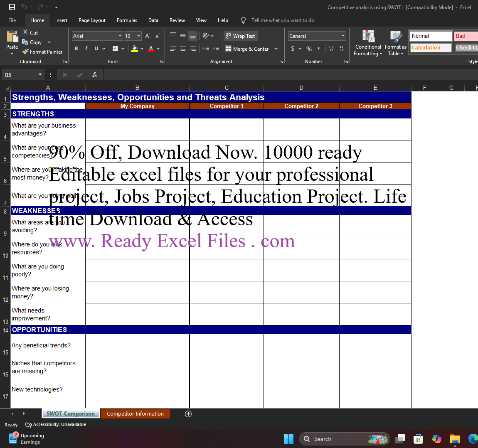478x448 pixels.
Task: Toggle underline formatting
Action: [x=96, y=49]
